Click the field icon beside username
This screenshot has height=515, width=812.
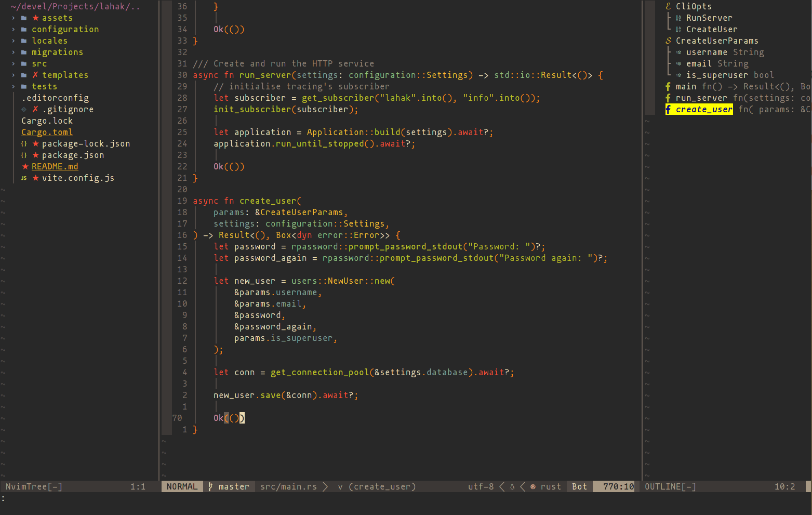click(x=678, y=52)
